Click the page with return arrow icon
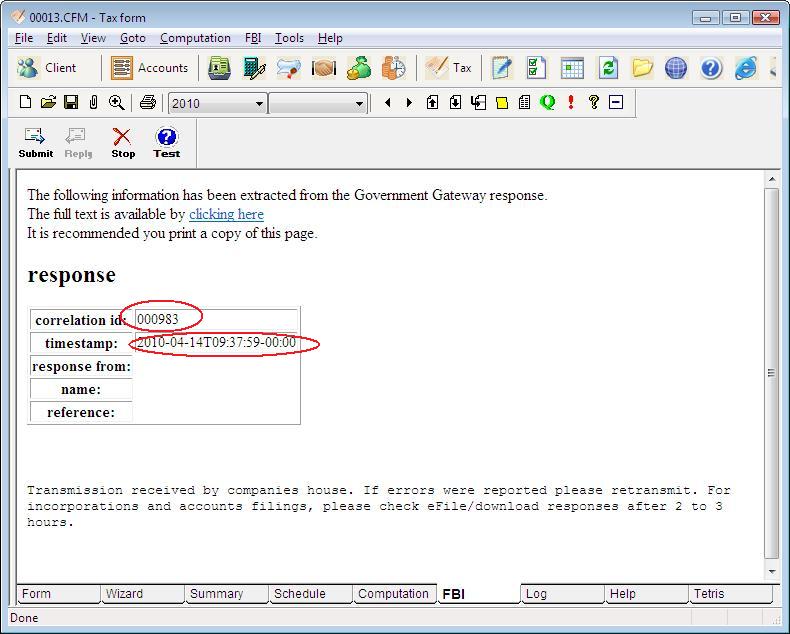The height and width of the screenshot is (634, 790). (478, 103)
